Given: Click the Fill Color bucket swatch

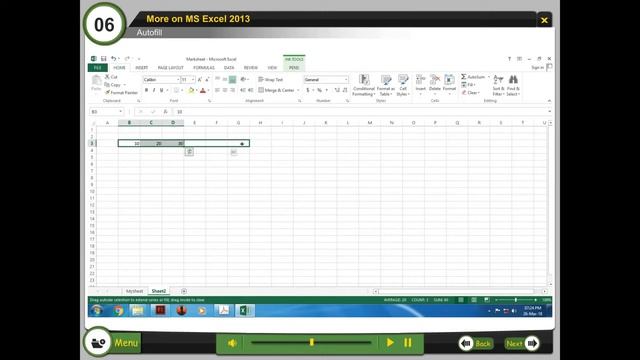Looking at the screenshot, I should 191,90.
